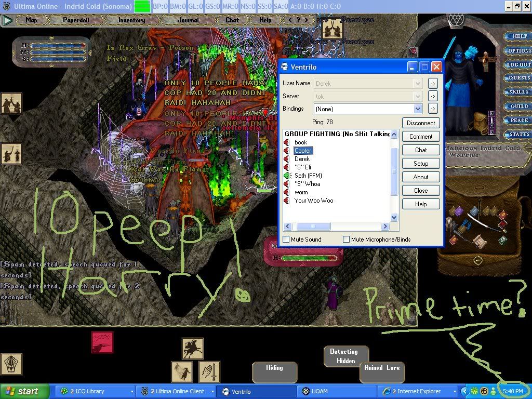Click the OPTIONS button on the paperdoll
Viewport: 532px width, 399px height.
[519, 50]
